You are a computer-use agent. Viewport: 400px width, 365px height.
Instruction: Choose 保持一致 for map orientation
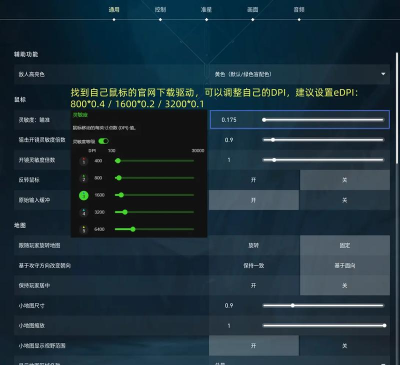pyautogui.click(x=254, y=266)
